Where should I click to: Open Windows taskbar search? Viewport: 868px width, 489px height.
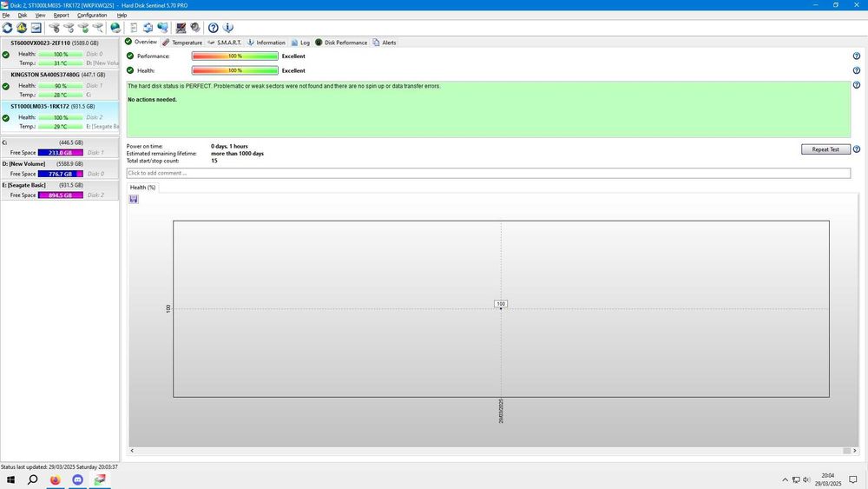pyautogui.click(x=33, y=479)
